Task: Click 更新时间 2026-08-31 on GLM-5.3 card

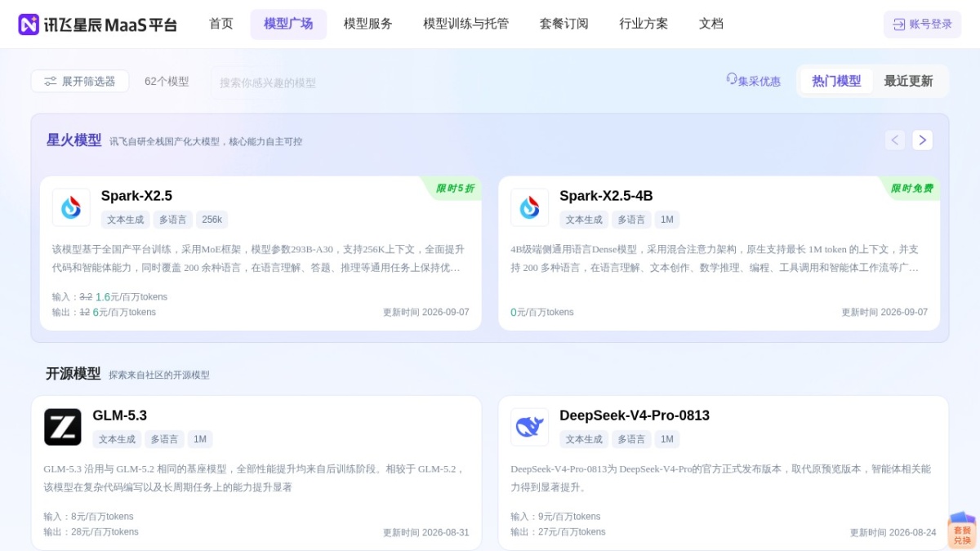Action: click(426, 532)
